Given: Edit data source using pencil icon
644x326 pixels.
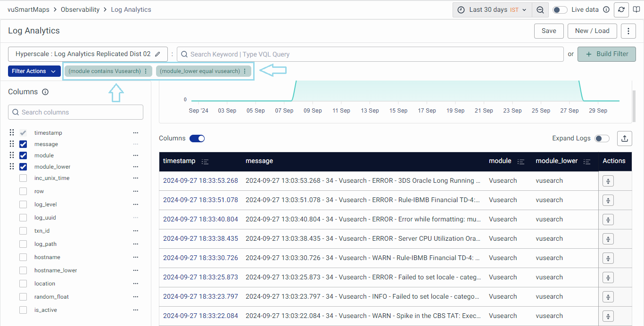Looking at the screenshot, I should 158,54.
